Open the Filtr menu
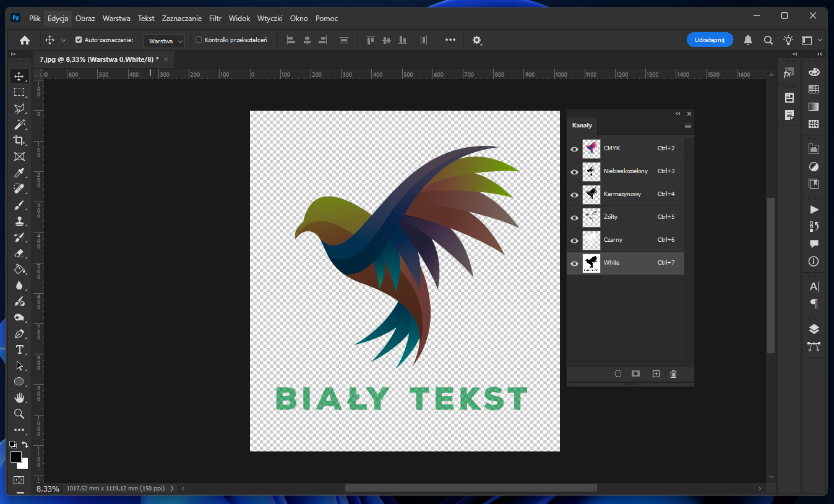The image size is (834, 504). pyautogui.click(x=215, y=19)
